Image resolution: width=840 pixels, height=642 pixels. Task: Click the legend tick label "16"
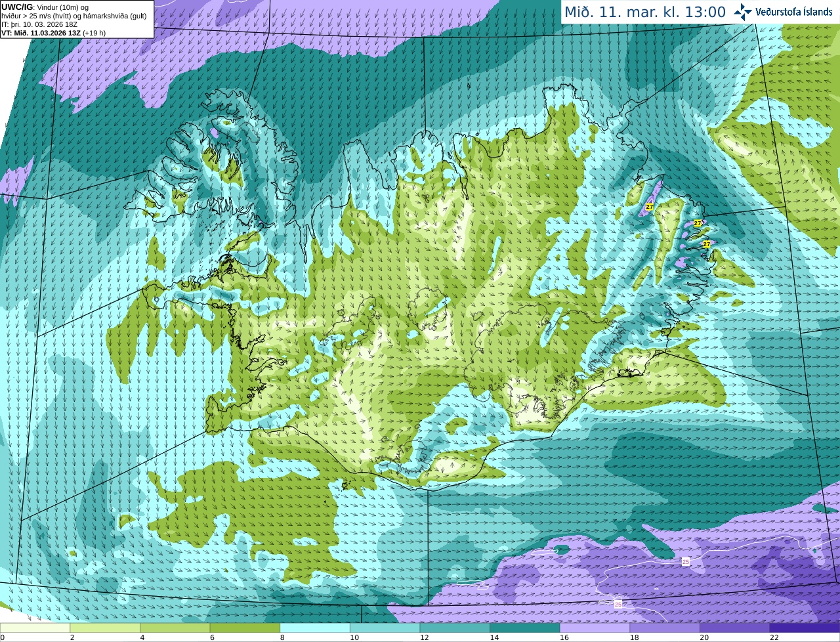(564, 637)
